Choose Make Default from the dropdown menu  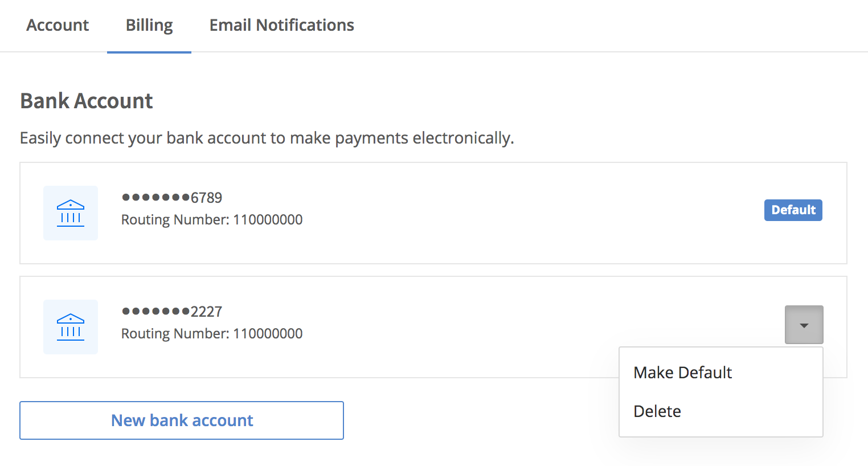click(x=682, y=373)
